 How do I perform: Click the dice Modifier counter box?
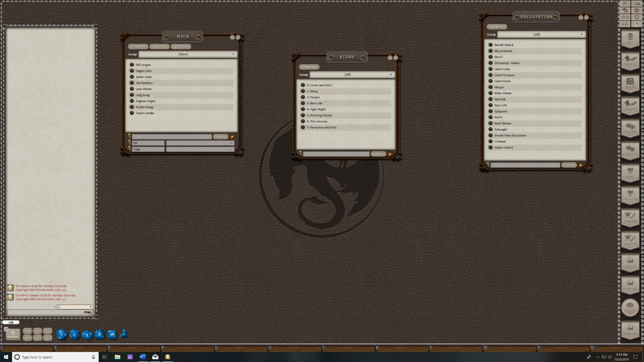tap(13, 333)
